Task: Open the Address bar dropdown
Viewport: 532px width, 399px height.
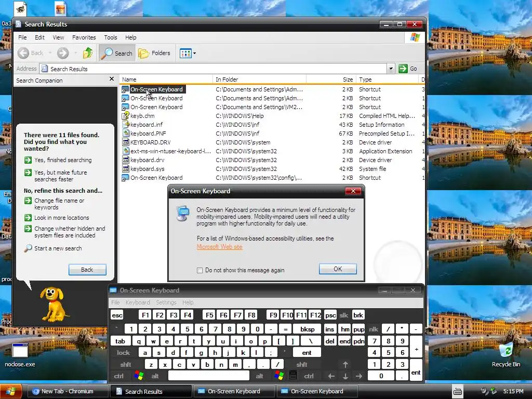Action: 391,69
